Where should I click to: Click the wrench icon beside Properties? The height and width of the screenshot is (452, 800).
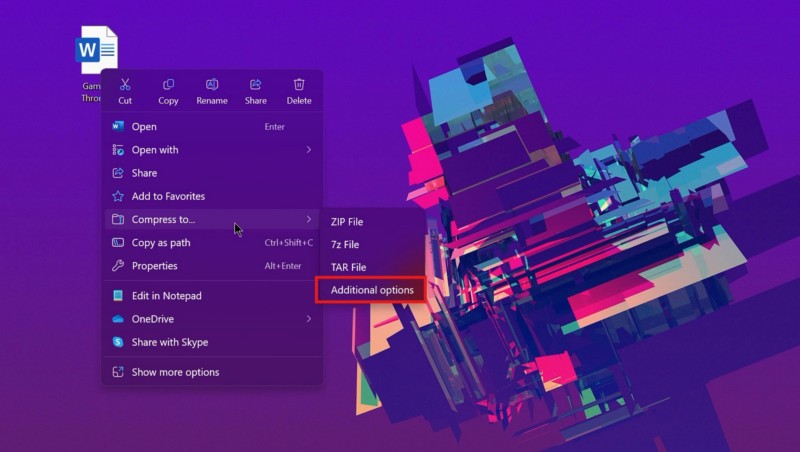click(118, 265)
